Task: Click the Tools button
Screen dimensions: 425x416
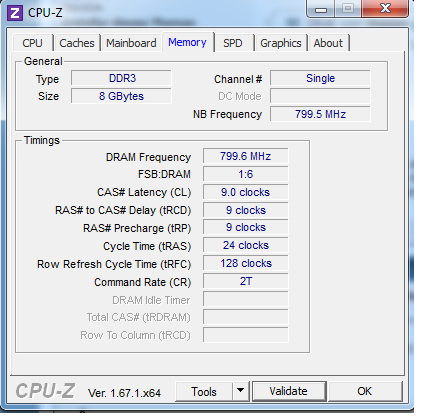Action: [204, 392]
